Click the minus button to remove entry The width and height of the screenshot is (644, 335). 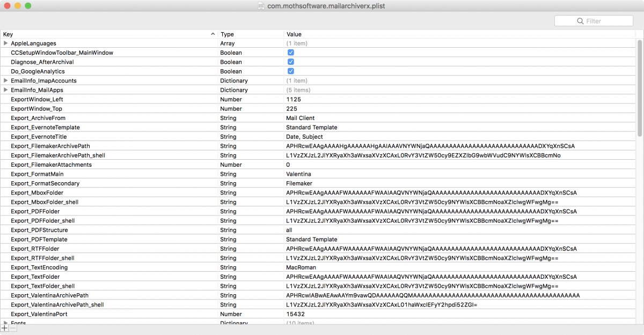coord(13,328)
